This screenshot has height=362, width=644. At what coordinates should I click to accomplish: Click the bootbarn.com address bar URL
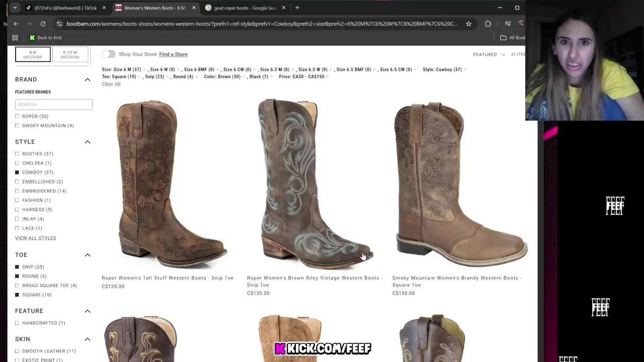coord(262,24)
